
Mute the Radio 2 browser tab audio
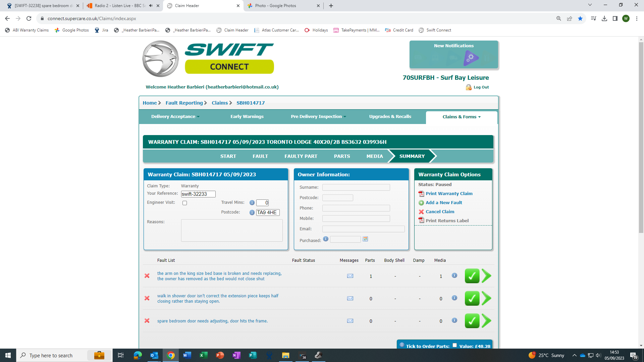151,6
